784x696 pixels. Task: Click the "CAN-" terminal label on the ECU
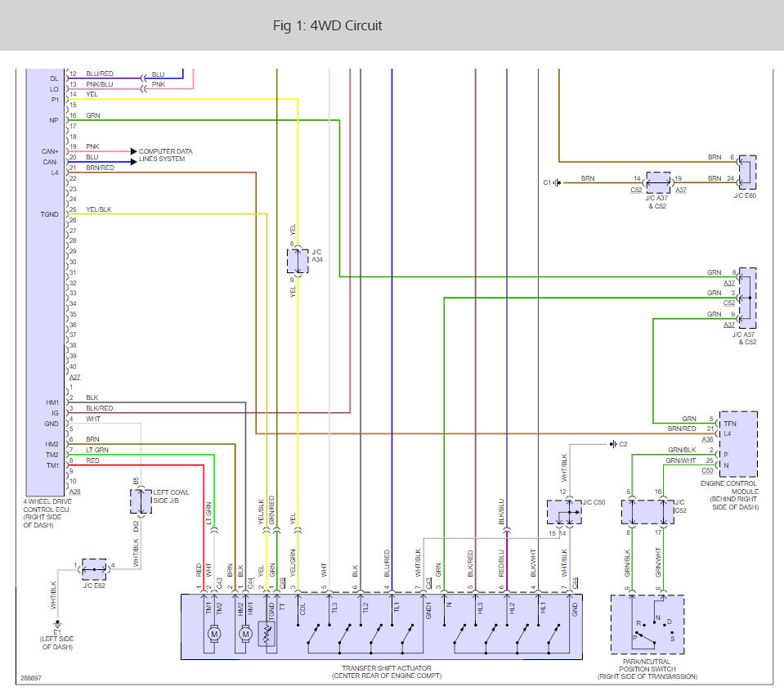click(x=50, y=162)
